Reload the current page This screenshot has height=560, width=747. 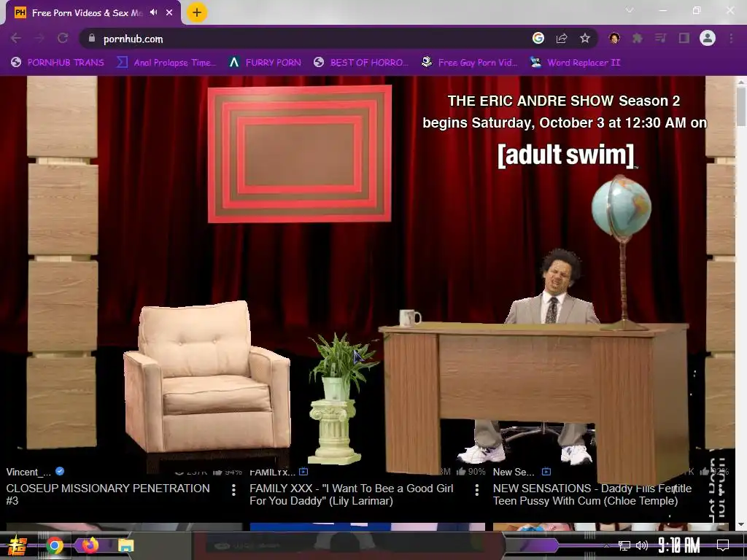63,39
